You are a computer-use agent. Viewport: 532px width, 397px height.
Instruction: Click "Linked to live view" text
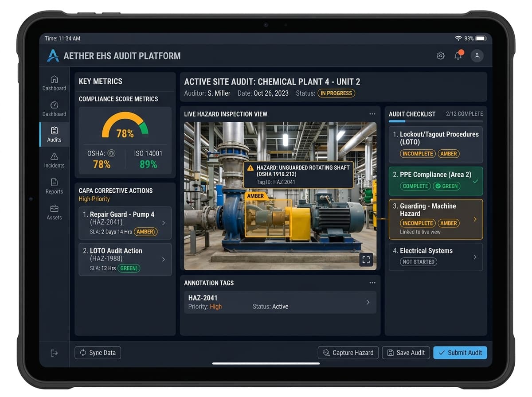coord(420,232)
